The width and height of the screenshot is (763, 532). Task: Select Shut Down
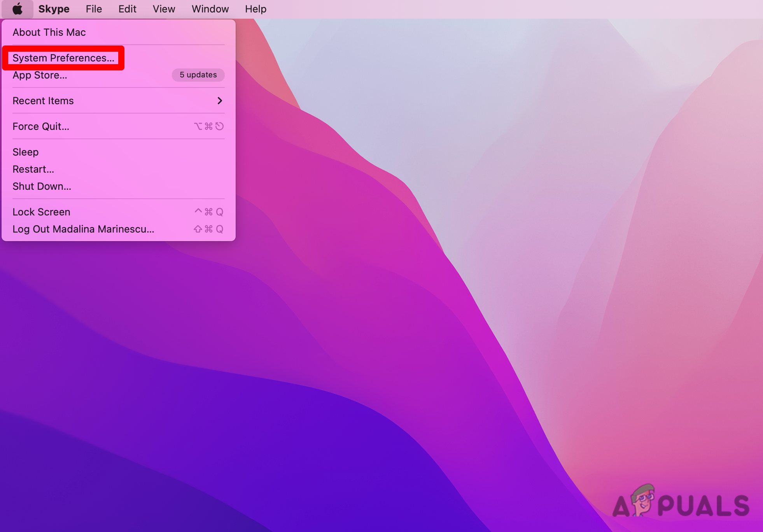click(x=42, y=186)
